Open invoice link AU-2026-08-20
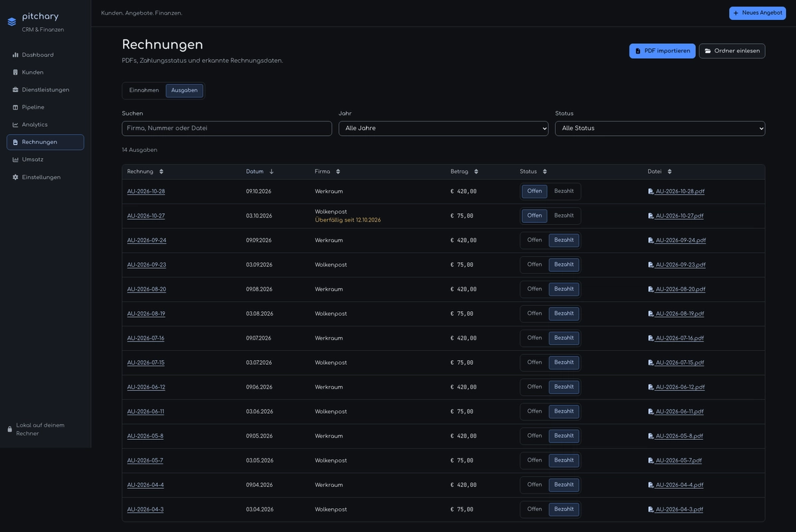The height and width of the screenshot is (532, 796). [x=147, y=290]
